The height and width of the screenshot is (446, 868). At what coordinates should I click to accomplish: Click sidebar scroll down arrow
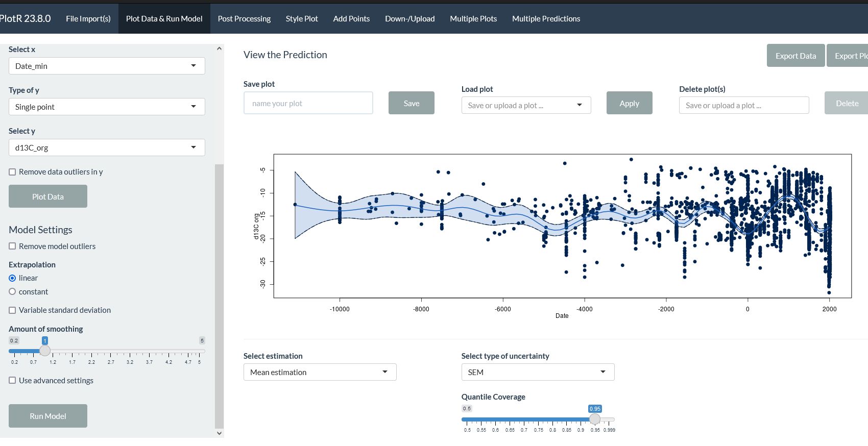pos(220,433)
